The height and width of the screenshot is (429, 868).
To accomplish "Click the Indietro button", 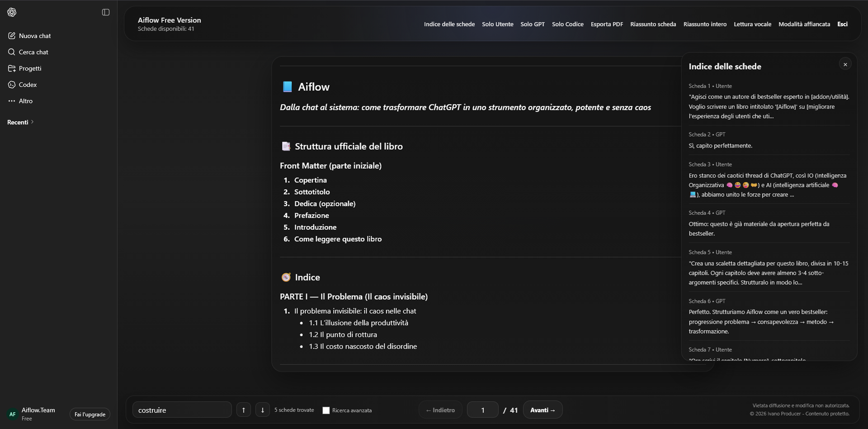I will (440, 410).
